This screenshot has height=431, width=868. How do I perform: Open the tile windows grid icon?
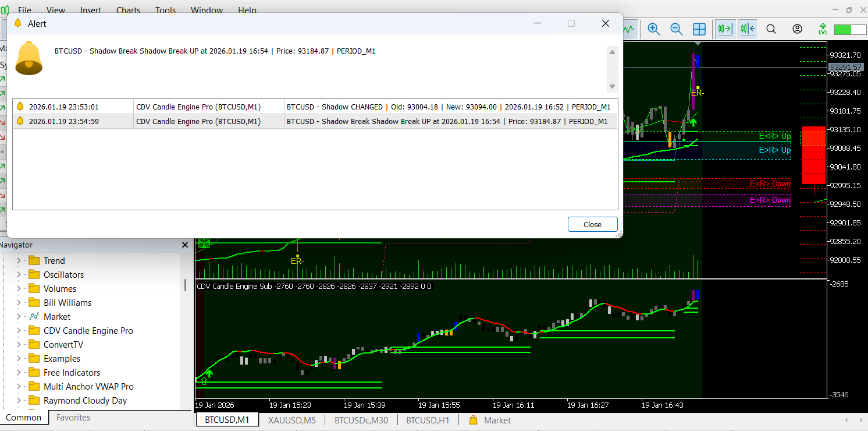pos(699,29)
